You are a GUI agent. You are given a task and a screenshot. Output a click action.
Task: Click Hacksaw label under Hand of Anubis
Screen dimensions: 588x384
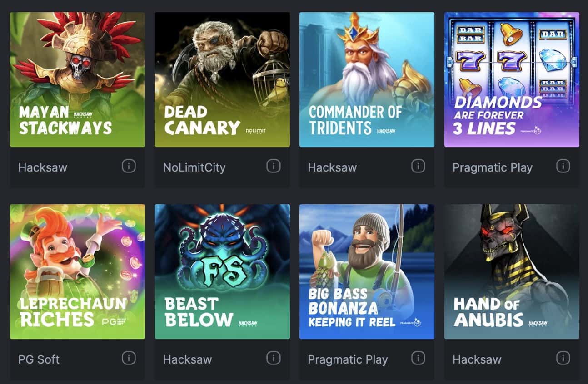point(477,359)
